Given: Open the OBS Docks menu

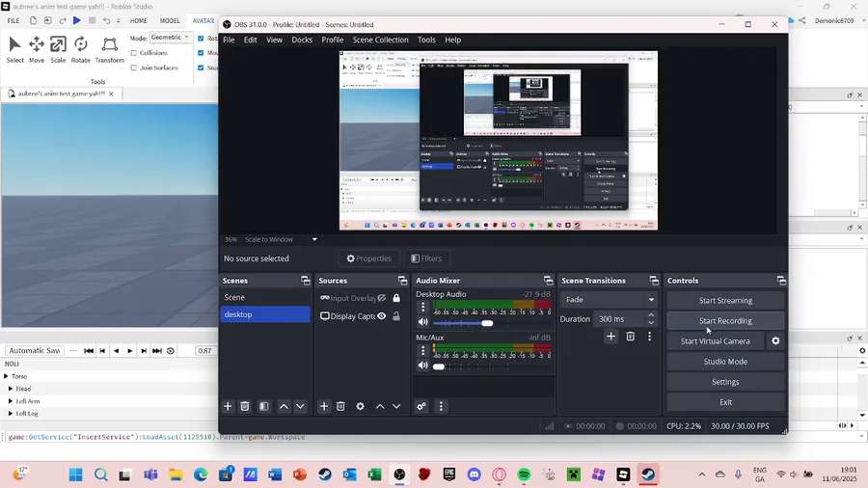Looking at the screenshot, I should point(302,40).
